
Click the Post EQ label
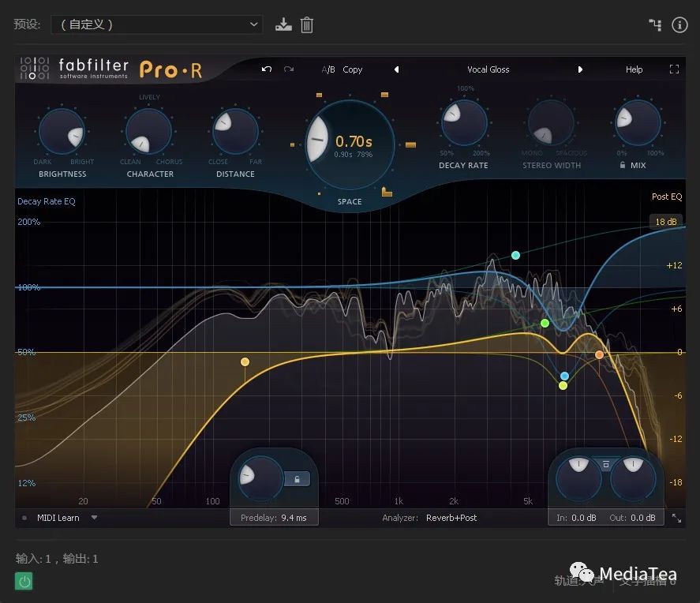tap(667, 197)
